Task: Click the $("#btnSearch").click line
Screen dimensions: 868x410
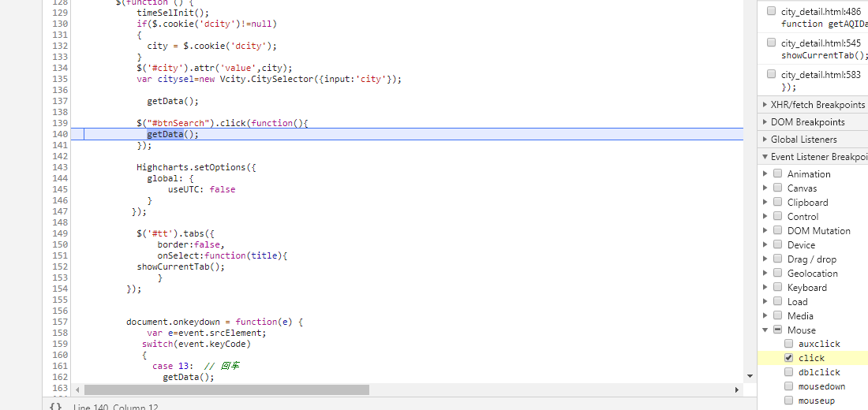Action: pyautogui.click(x=222, y=123)
